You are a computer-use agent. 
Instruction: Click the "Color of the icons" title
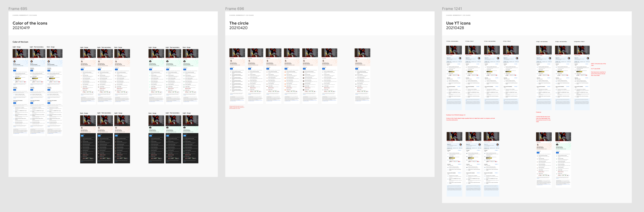coord(30,23)
